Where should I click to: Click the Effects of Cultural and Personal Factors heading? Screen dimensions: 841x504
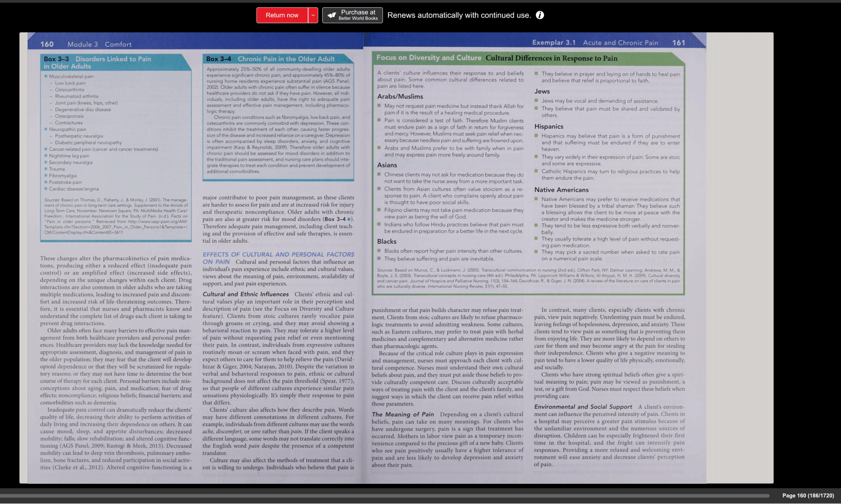[x=278, y=254]
